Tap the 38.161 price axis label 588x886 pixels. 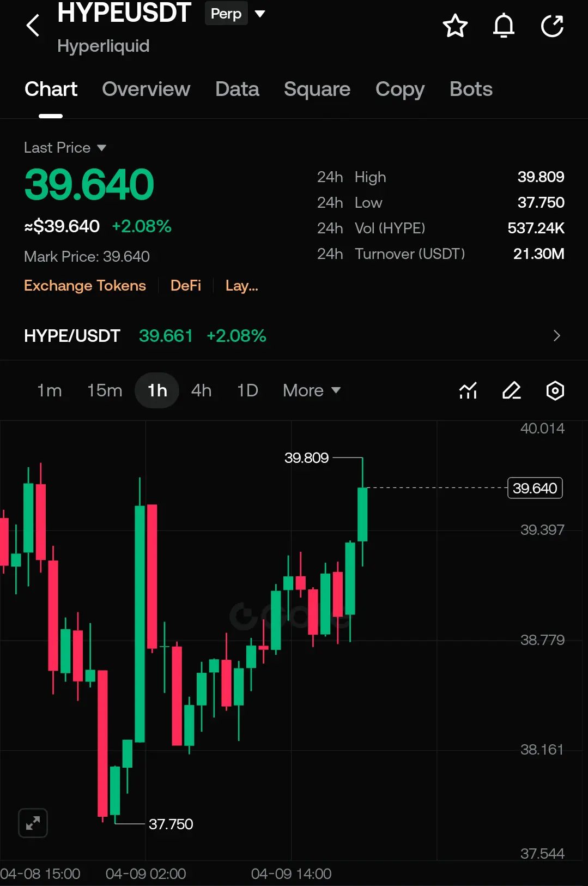click(542, 750)
